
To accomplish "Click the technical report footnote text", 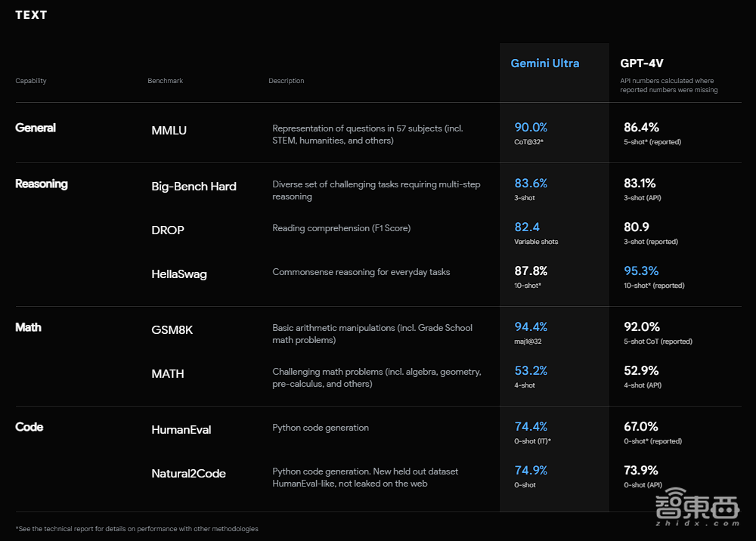I will point(136,529).
